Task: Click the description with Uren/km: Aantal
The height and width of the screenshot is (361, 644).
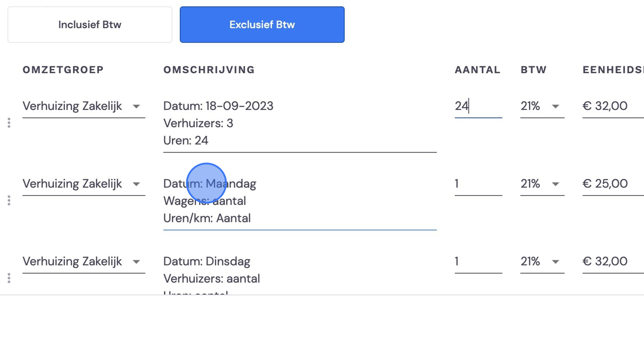Action: pyautogui.click(x=300, y=201)
